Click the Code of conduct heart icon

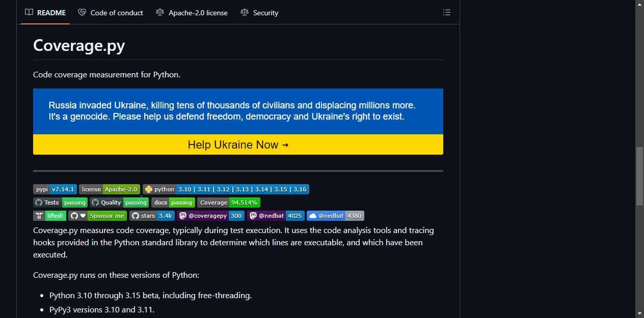(x=82, y=13)
